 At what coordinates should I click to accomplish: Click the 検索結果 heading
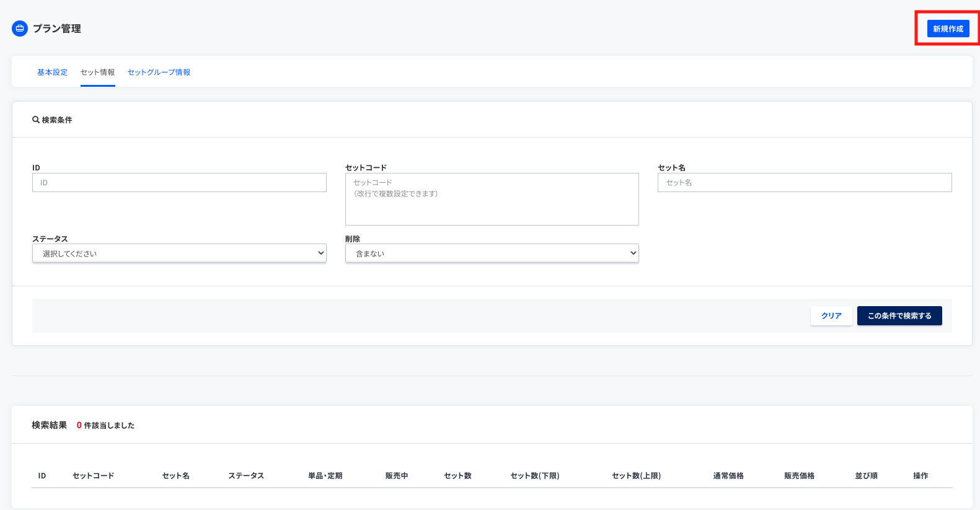(x=50, y=425)
